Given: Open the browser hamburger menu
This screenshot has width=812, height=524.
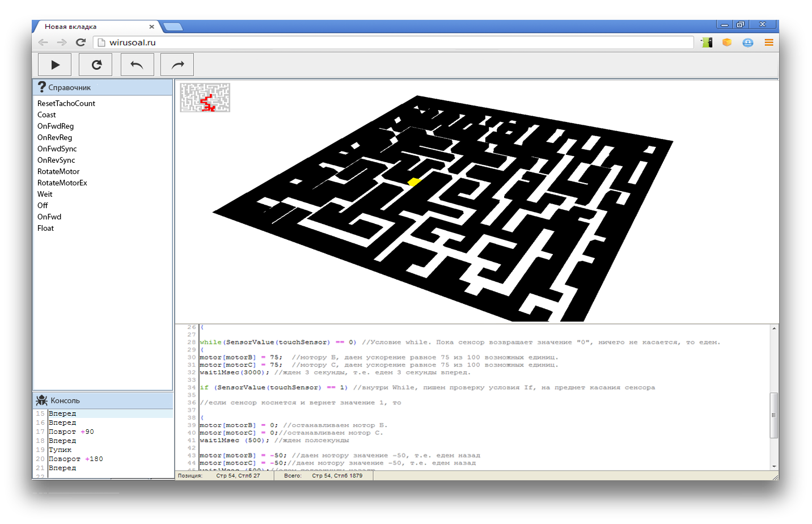Looking at the screenshot, I should pyautogui.click(x=768, y=43).
